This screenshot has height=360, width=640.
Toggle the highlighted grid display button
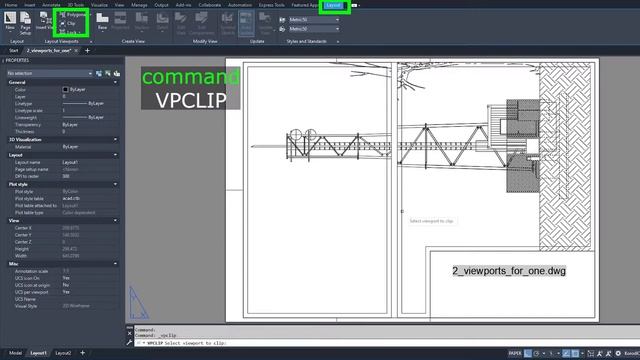coord(528,353)
